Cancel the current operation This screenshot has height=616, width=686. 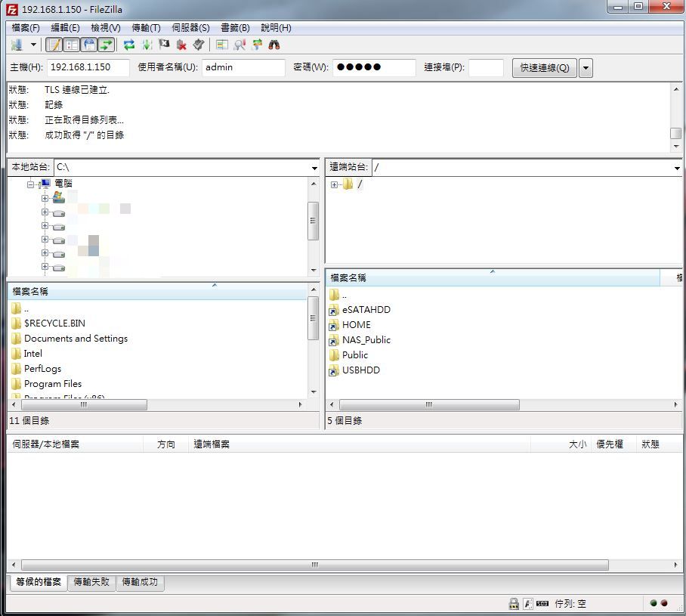coord(164,45)
